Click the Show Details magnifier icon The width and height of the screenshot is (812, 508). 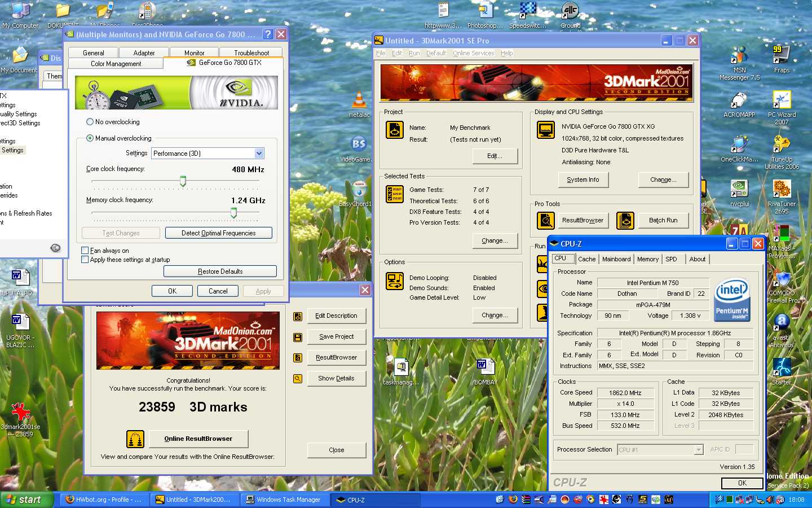coord(298,379)
